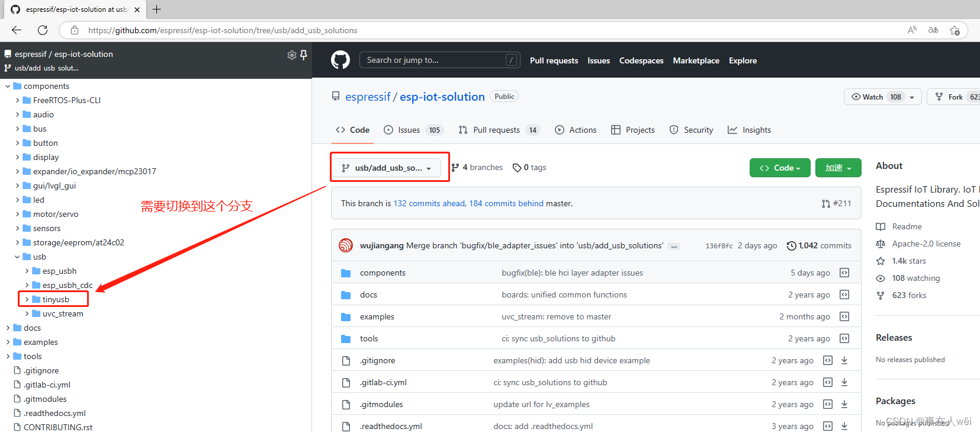Click the Readme book icon
980x432 pixels.
[881, 226]
